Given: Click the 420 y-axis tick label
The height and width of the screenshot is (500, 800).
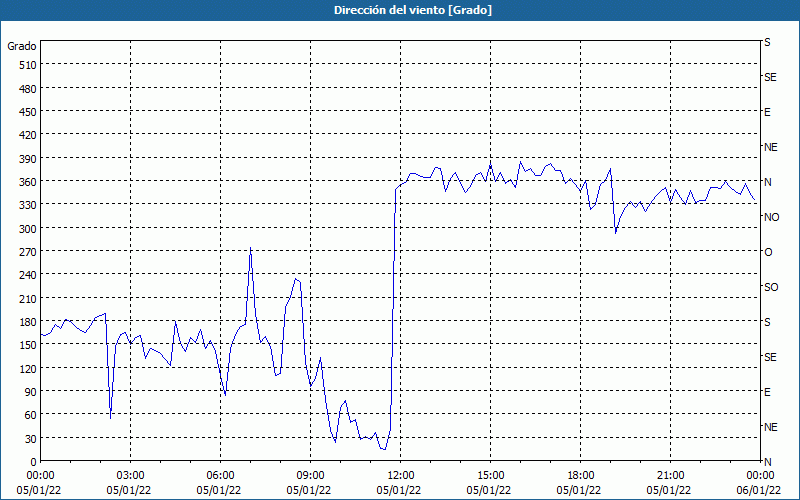Looking at the screenshot, I should tap(28, 135).
